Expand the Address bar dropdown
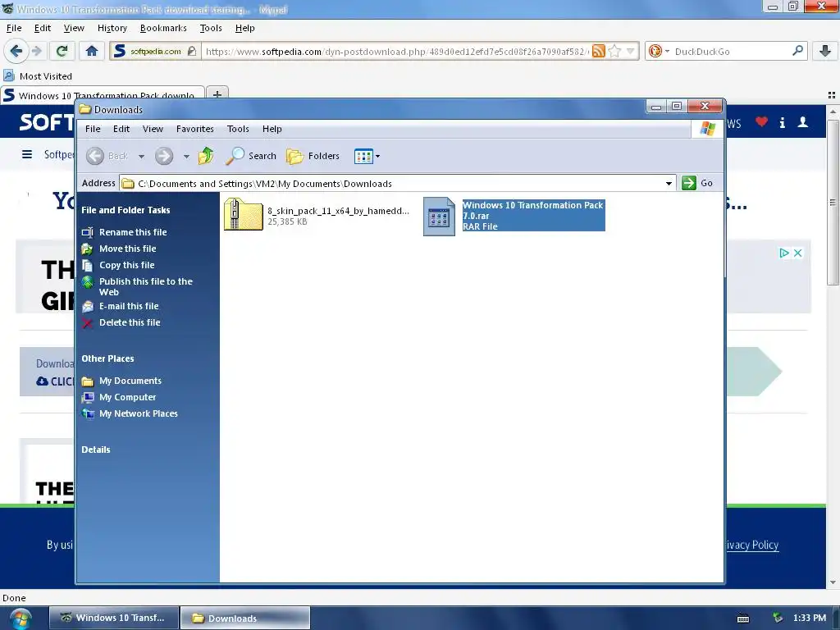The image size is (840, 630). click(669, 183)
